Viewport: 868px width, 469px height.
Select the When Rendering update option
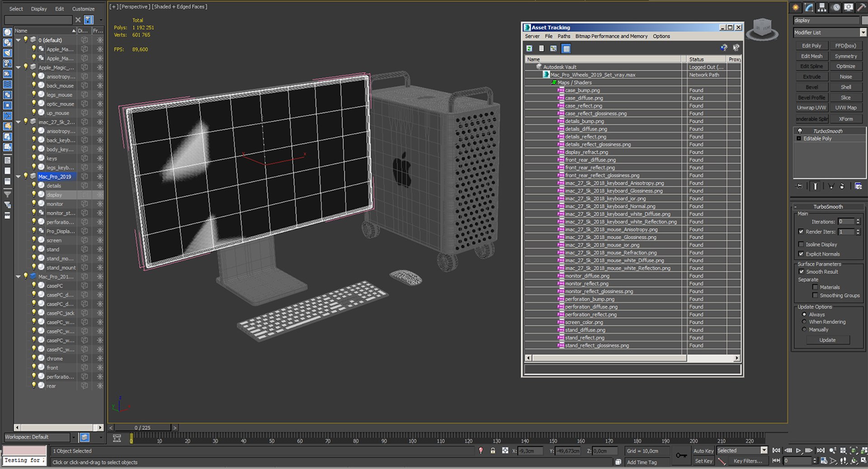click(x=804, y=322)
